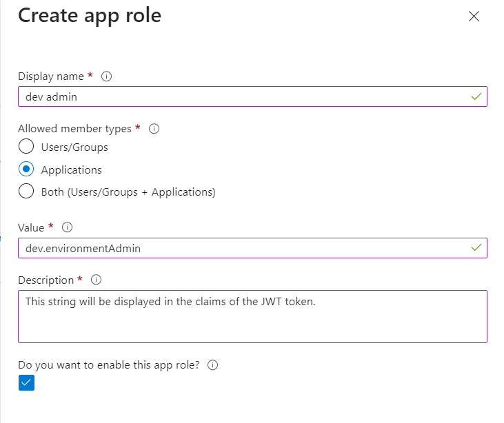This screenshot has height=423, width=504.
Task: Click into the Value field containing dev.environmentAdmin
Action: pyautogui.click(x=252, y=248)
